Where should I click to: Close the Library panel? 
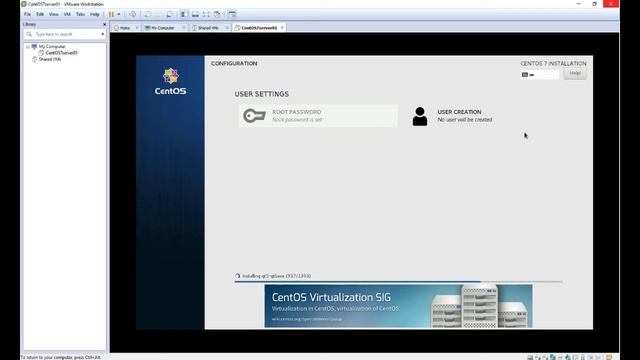click(x=104, y=24)
